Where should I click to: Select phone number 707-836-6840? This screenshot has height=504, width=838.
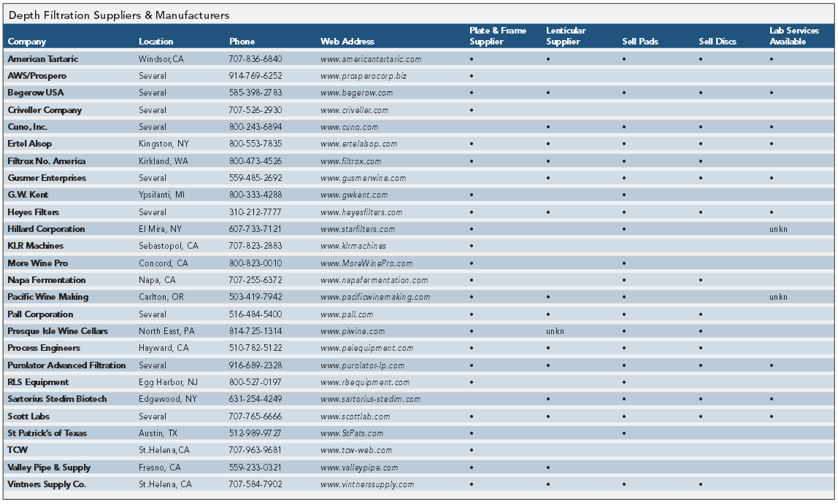tap(255, 59)
